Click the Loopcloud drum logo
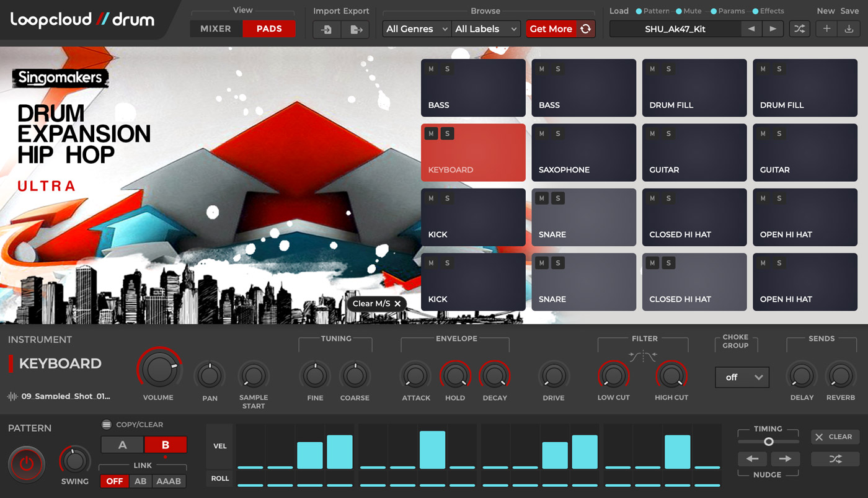The width and height of the screenshot is (868, 498). coord(82,20)
